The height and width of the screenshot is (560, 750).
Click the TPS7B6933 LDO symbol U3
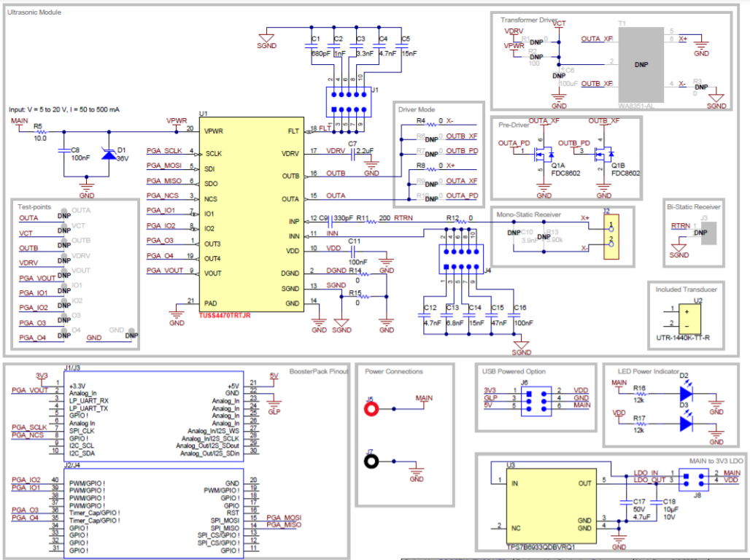[x=551, y=505]
